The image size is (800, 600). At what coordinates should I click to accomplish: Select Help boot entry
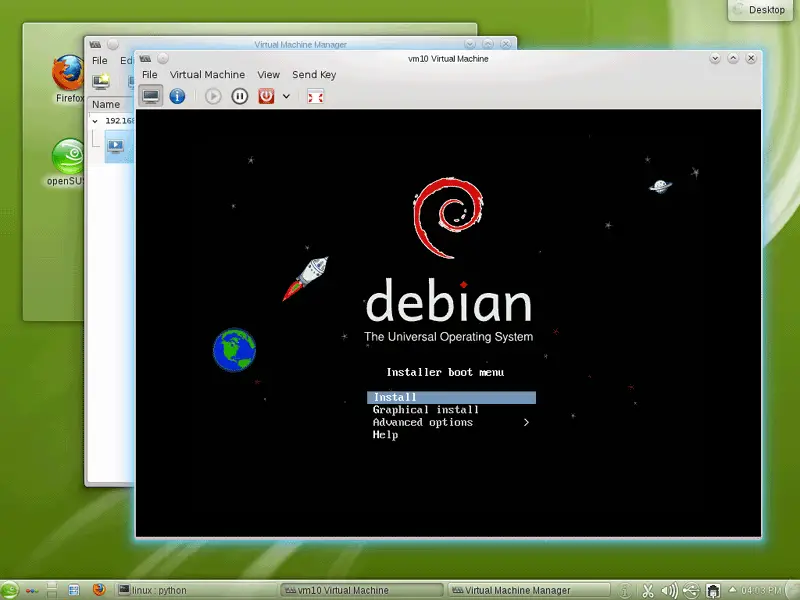[385, 435]
